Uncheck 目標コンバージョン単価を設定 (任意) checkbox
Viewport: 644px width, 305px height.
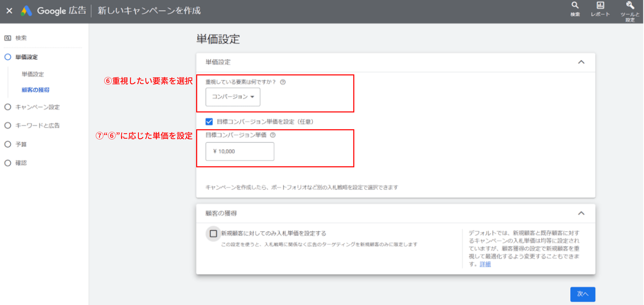pyautogui.click(x=209, y=122)
